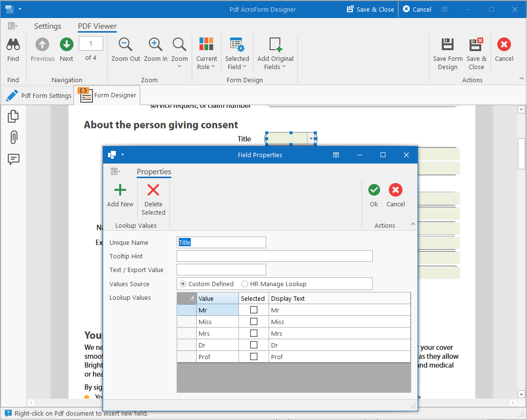Click Cancel in Field Properties actions

pyautogui.click(x=396, y=196)
